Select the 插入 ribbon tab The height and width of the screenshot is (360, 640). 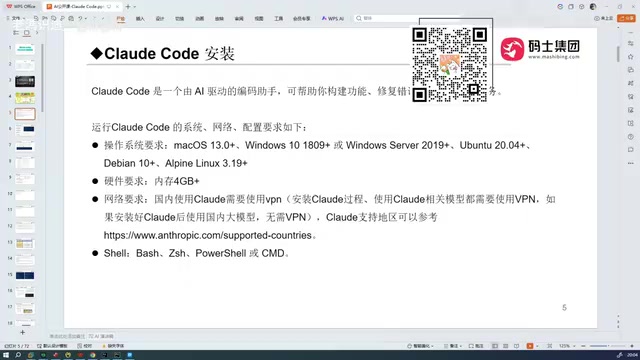point(140,19)
